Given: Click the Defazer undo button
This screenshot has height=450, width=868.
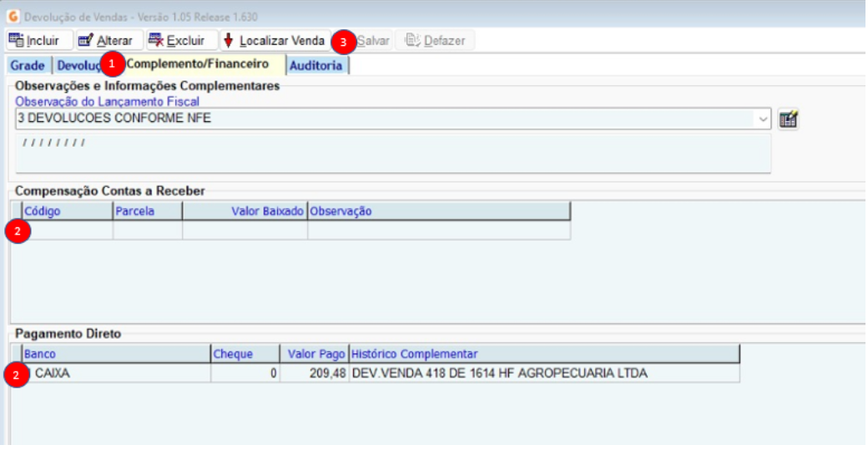Looking at the screenshot, I should click(435, 40).
